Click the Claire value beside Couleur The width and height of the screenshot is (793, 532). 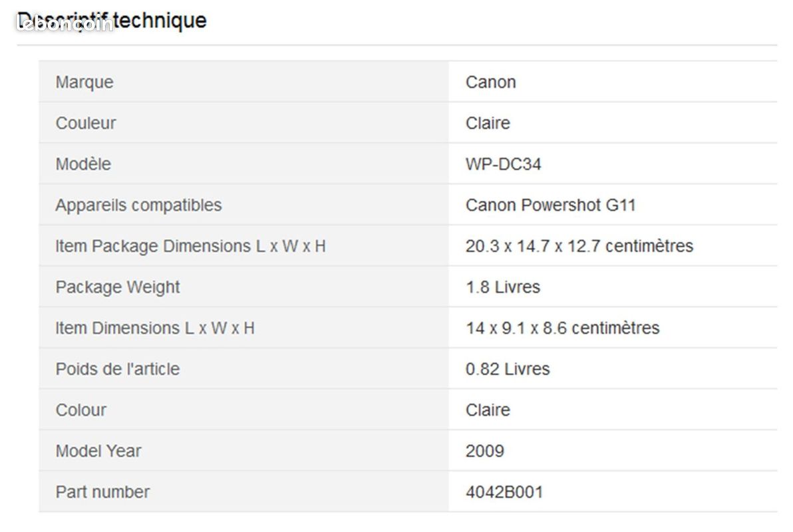(488, 123)
